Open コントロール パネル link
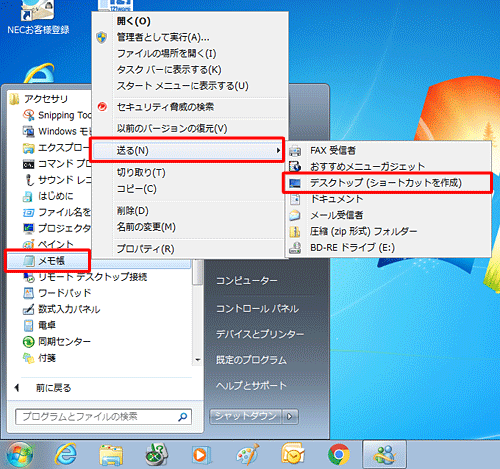 [x=257, y=309]
